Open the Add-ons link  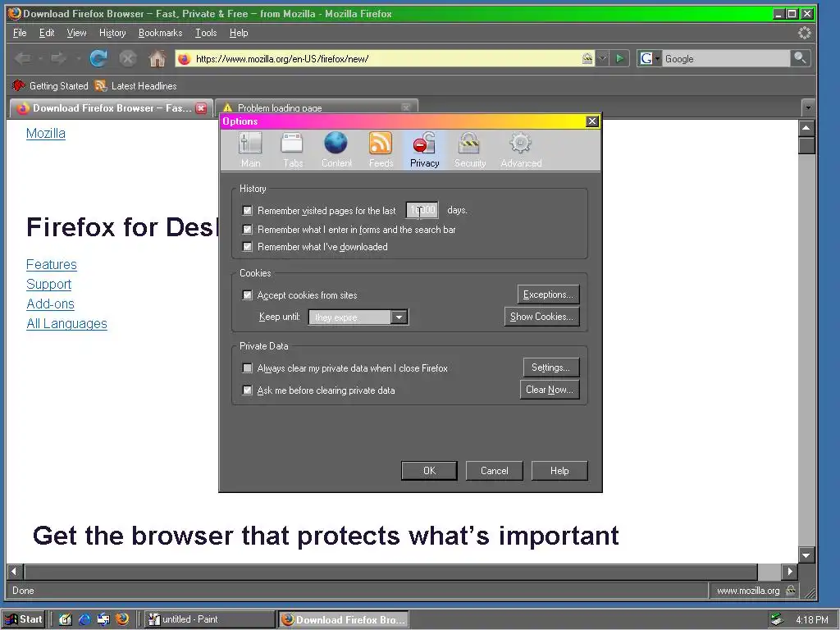click(x=50, y=304)
